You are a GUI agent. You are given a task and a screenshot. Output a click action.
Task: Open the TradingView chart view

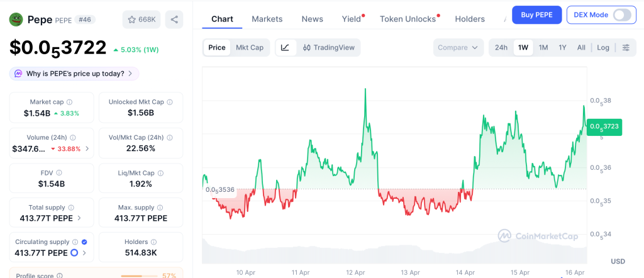pyautogui.click(x=328, y=47)
